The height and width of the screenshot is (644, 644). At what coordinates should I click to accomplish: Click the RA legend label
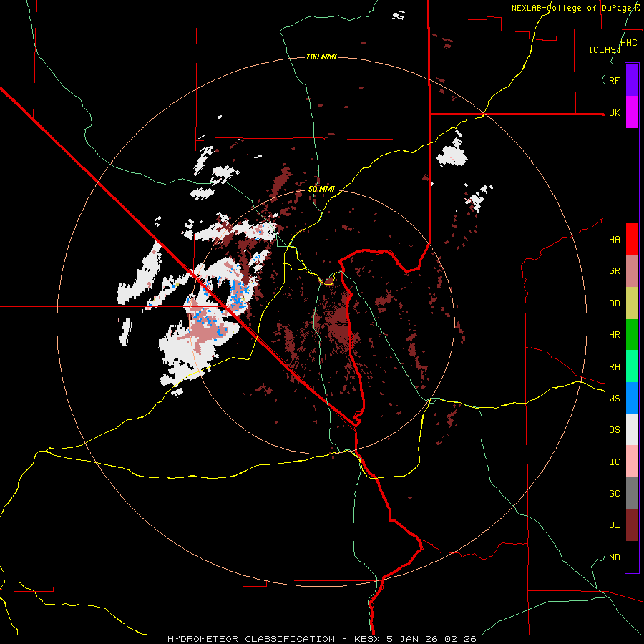pos(615,367)
